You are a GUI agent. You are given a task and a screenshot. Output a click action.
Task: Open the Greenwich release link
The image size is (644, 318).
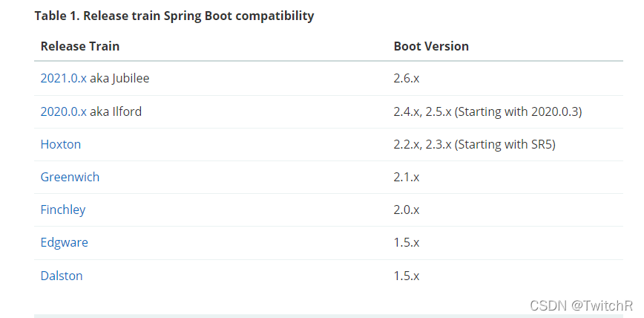(70, 177)
